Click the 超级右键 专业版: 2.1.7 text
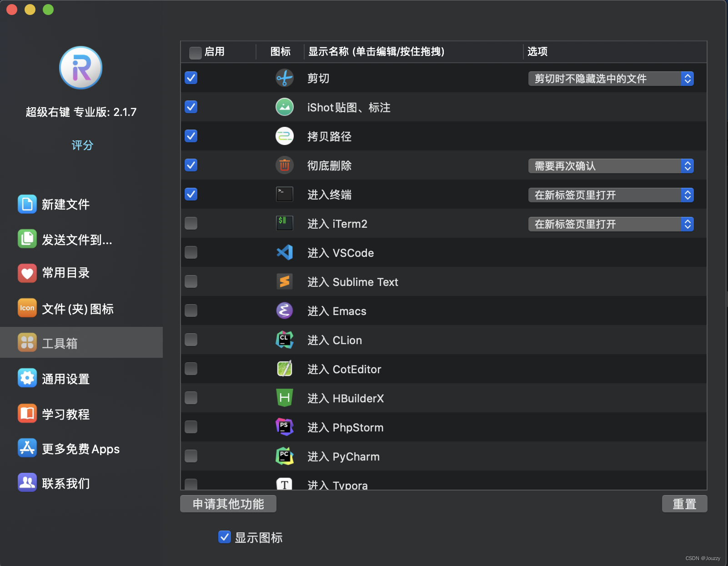The width and height of the screenshot is (728, 566). (x=81, y=112)
